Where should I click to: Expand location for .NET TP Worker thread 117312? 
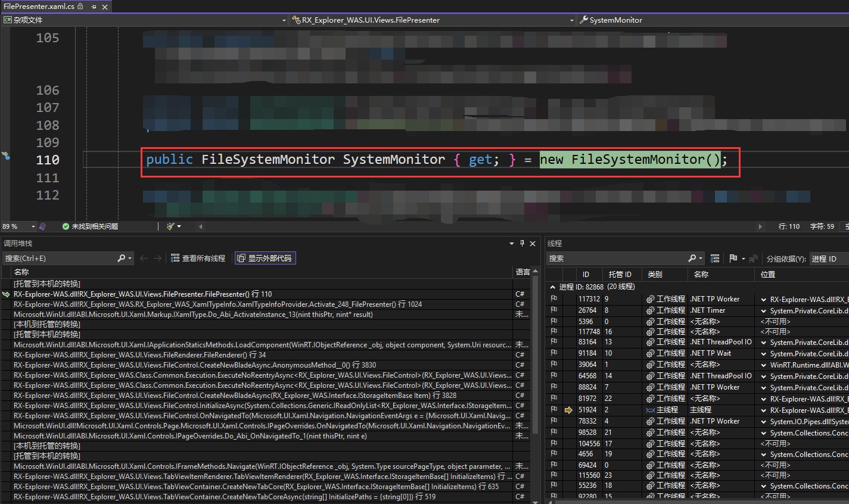[x=763, y=299]
